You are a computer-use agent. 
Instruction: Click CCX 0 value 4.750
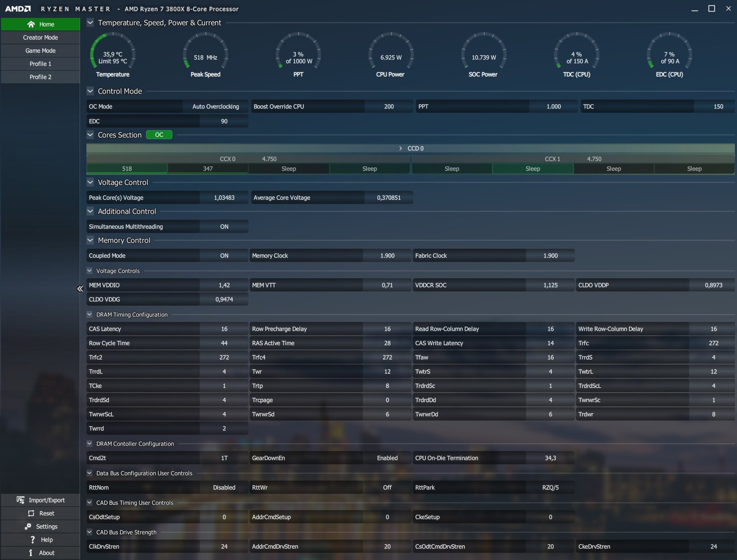(x=269, y=159)
